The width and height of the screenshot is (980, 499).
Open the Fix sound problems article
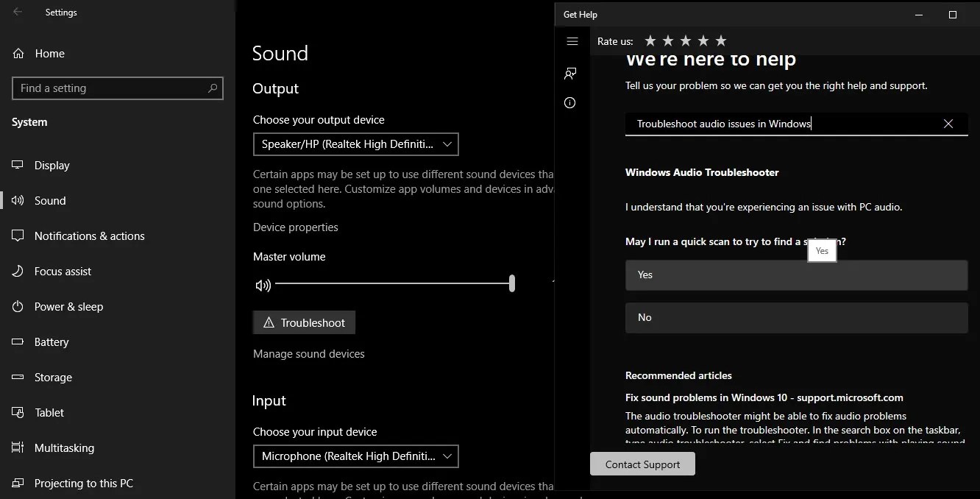[756, 397]
